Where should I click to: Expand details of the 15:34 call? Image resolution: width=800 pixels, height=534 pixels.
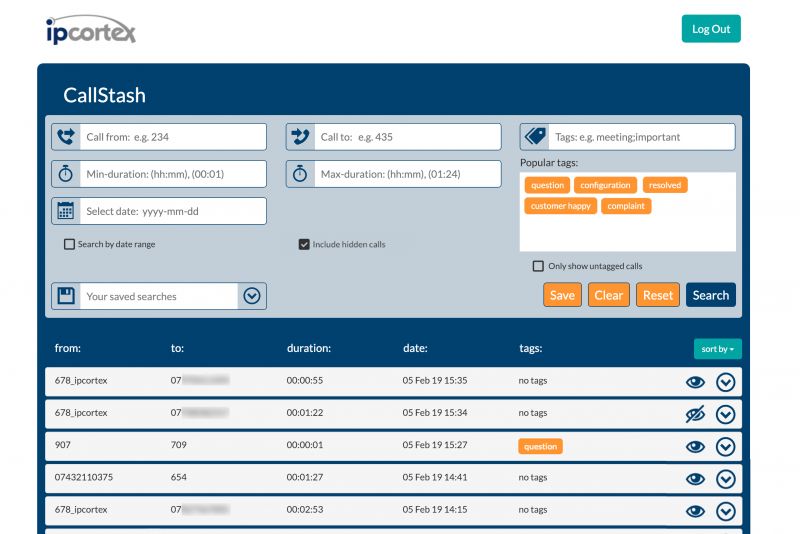pos(726,414)
